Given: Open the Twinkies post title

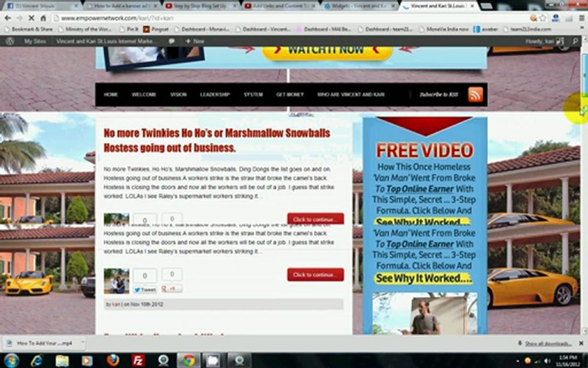Looking at the screenshot, I should (x=217, y=140).
